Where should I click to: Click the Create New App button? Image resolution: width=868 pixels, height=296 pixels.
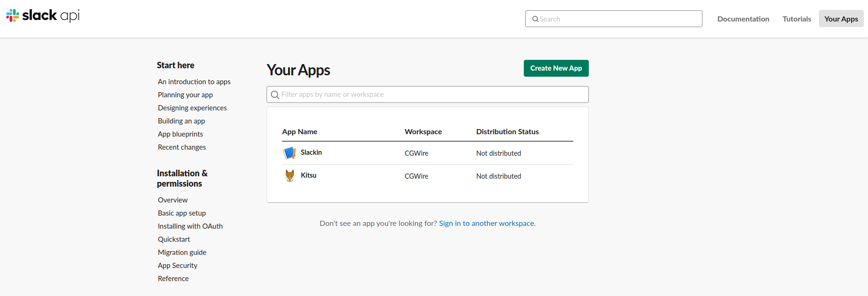(556, 68)
